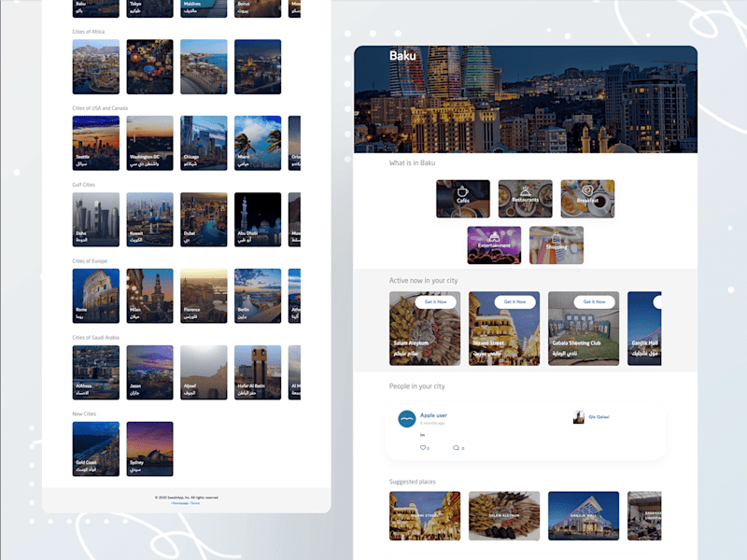Open the Restaurants category tile
The height and width of the screenshot is (560, 747).
[525, 199]
